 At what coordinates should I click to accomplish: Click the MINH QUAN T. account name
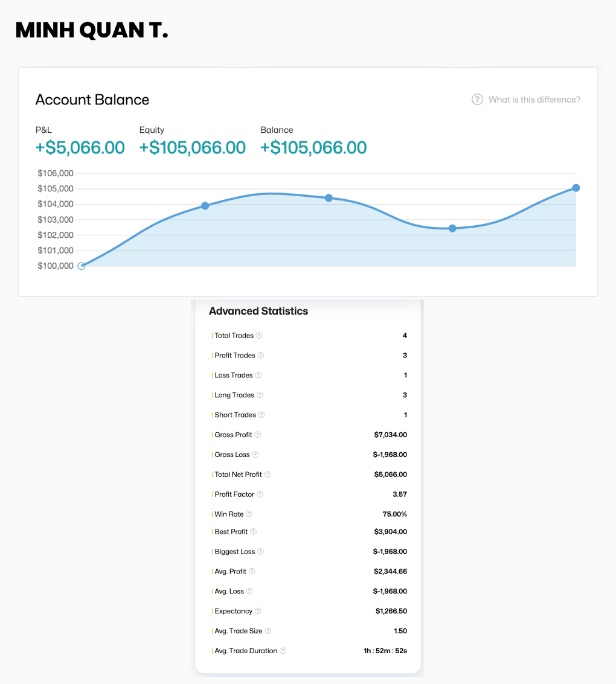tap(92, 30)
